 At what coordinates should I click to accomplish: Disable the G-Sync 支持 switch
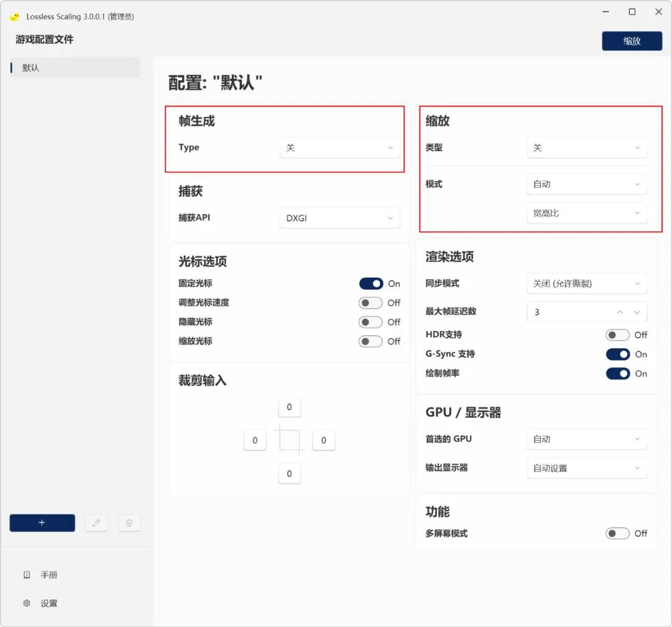click(617, 354)
